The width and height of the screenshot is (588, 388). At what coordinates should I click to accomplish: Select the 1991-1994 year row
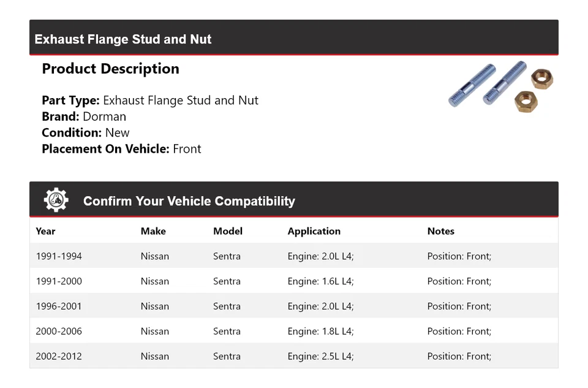pyautogui.click(x=59, y=256)
